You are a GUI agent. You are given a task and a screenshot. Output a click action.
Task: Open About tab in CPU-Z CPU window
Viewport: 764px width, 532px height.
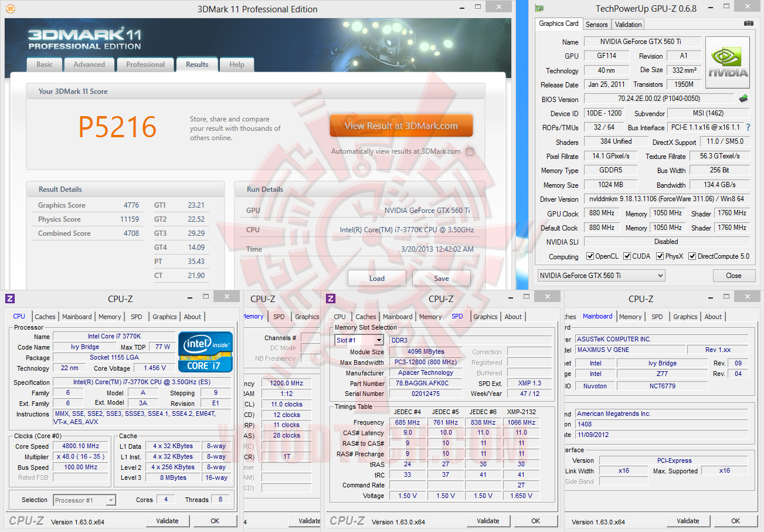(x=192, y=317)
